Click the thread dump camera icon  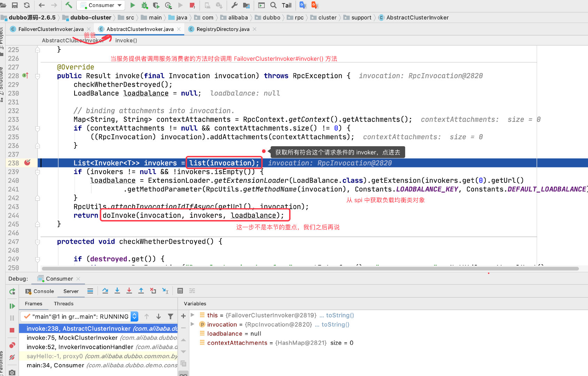click(12, 372)
